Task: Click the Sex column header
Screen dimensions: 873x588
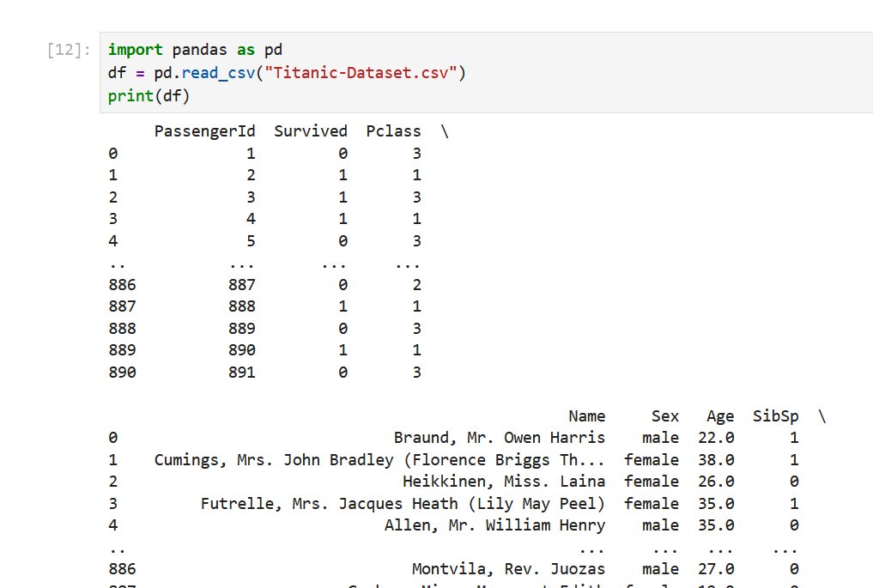Action: [665, 416]
